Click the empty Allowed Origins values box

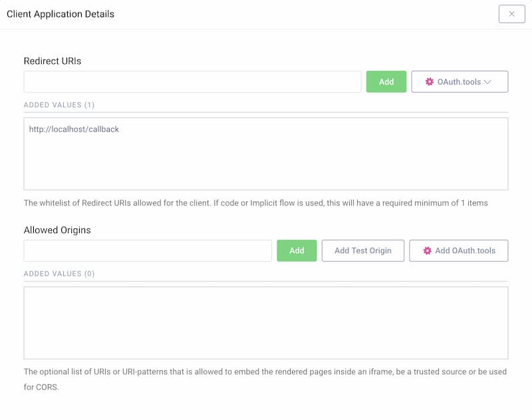click(x=266, y=323)
